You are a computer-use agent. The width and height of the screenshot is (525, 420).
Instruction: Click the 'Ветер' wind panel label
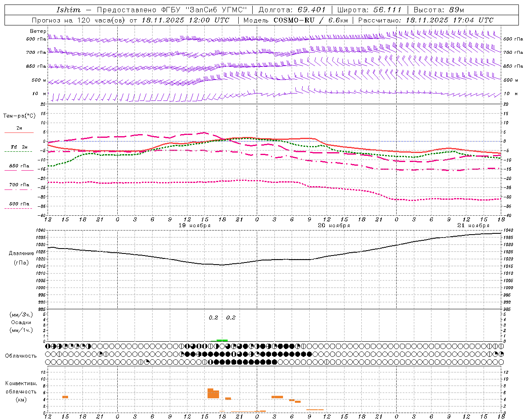pyautogui.click(x=38, y=31)
